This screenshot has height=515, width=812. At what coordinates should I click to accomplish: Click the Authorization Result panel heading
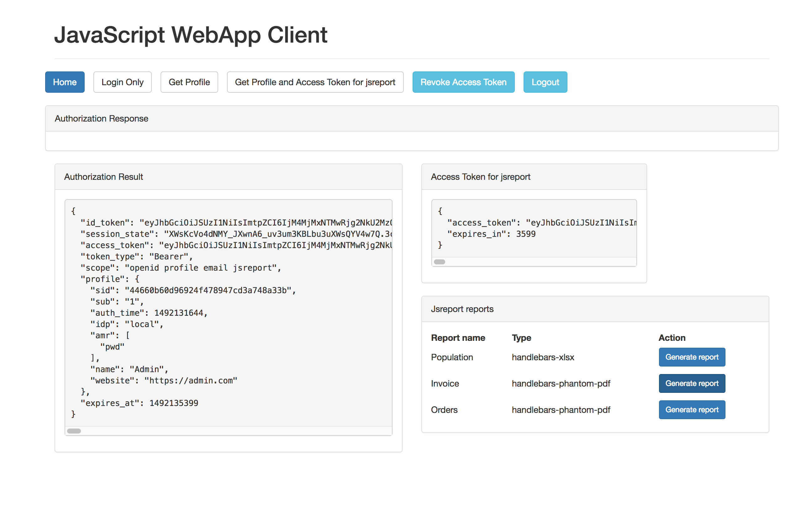[x=103, y=177]
